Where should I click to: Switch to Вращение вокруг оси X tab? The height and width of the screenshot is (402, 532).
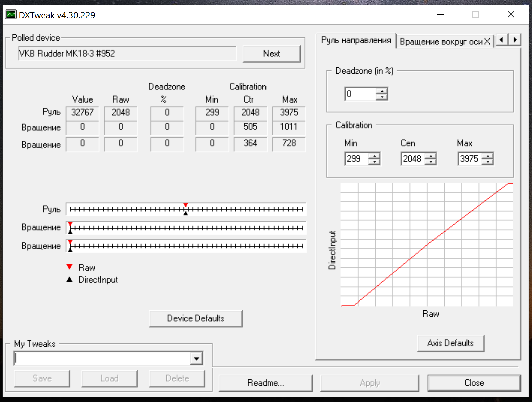pyautogui.click(x=445, y=42)
